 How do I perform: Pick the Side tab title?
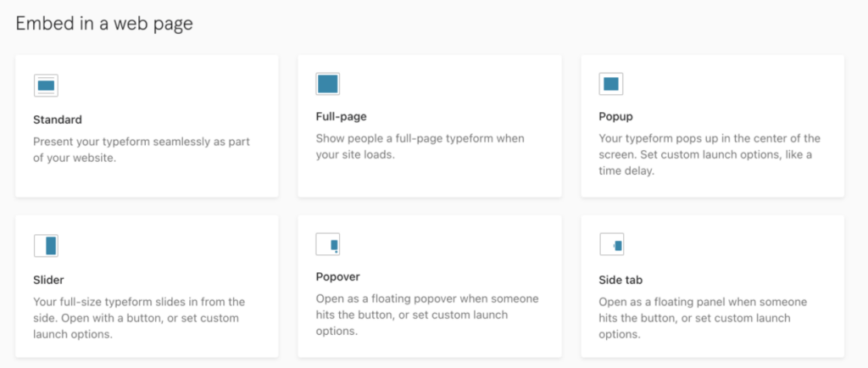click(x=620, y=280)
